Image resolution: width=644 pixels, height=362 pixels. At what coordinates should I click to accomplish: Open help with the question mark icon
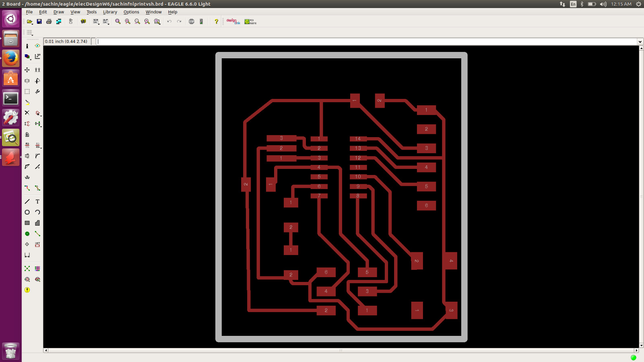pyautogui.click(x=216, y=21)
